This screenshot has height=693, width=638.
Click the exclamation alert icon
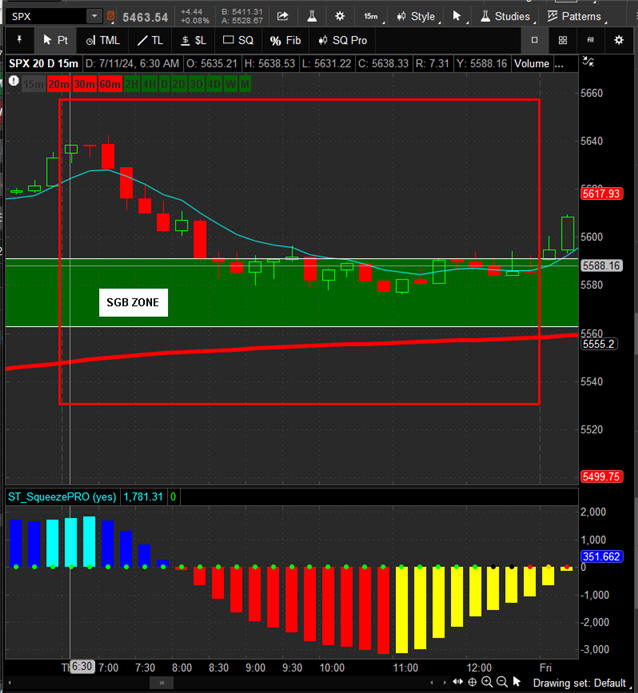click(14, 81)
